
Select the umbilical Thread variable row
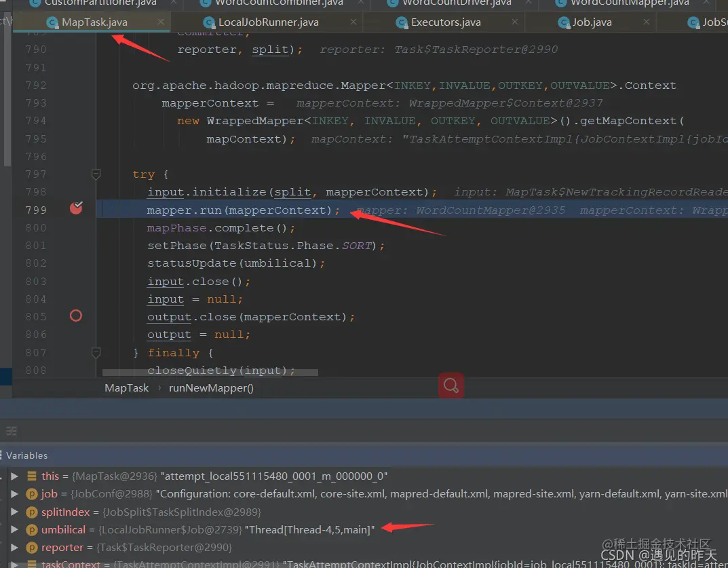364,529
